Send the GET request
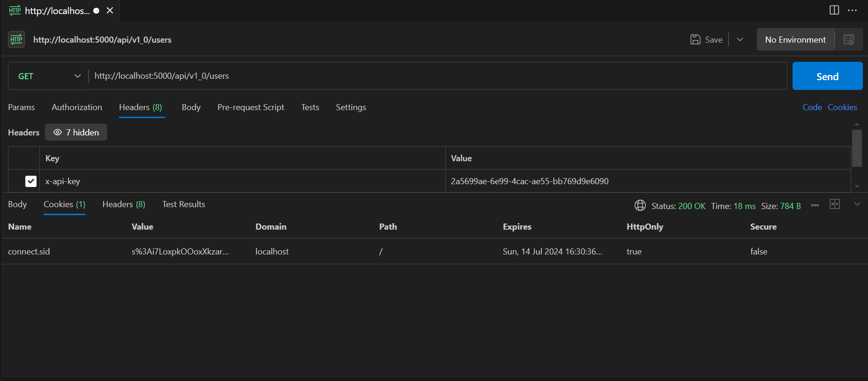 (x=827, y=76)
